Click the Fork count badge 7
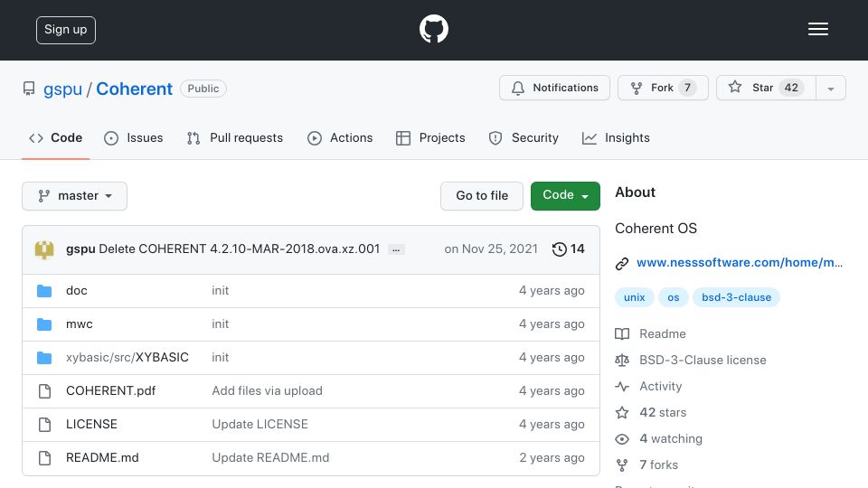Image resolution: width=868 pixels, height=488 pixels. point(687,88)
